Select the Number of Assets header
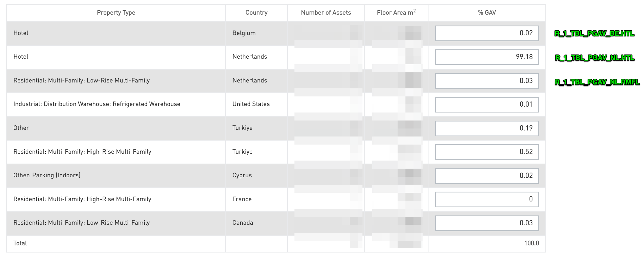The width and height of the screenshot is (644, 257). click(x=326, y=13)
